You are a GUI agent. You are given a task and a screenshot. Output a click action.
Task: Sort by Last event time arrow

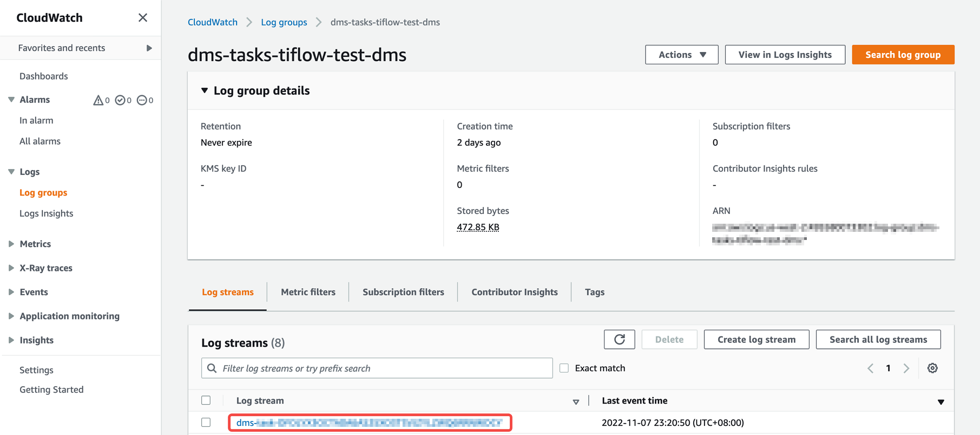coord(941,402)
